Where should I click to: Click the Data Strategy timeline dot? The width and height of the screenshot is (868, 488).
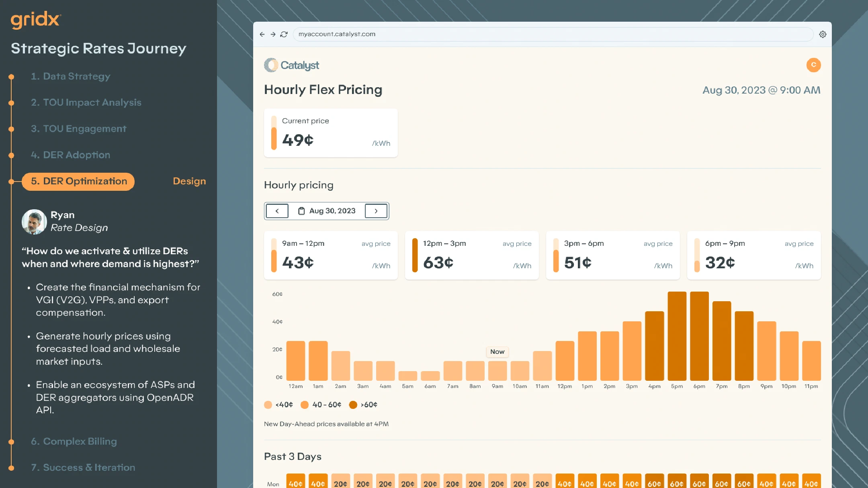(x=11, y=77)
